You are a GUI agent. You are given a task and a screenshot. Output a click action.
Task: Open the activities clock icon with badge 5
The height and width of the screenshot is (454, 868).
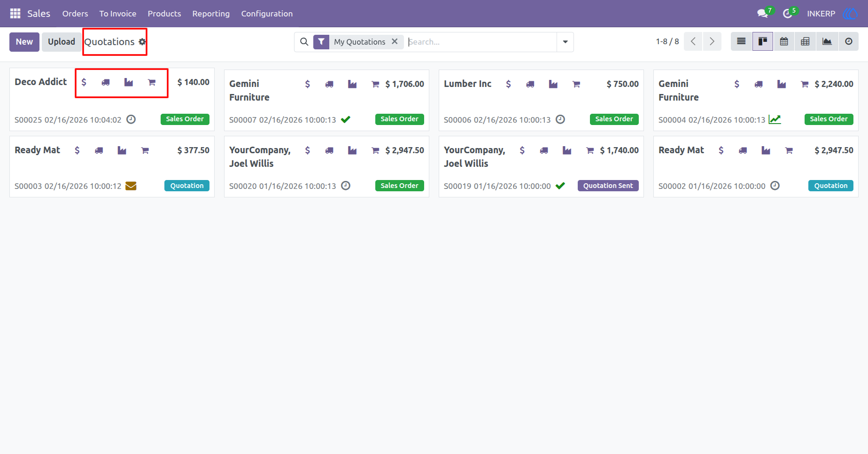click(788, 14)
